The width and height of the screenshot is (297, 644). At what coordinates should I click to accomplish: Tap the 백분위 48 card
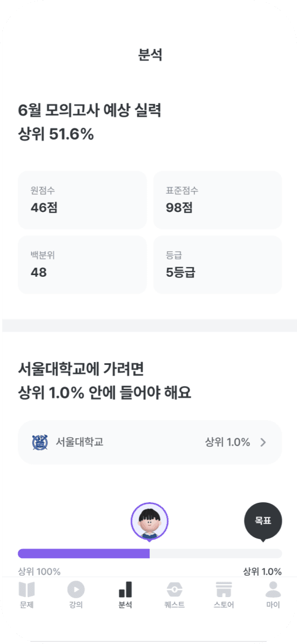(82, 264)
